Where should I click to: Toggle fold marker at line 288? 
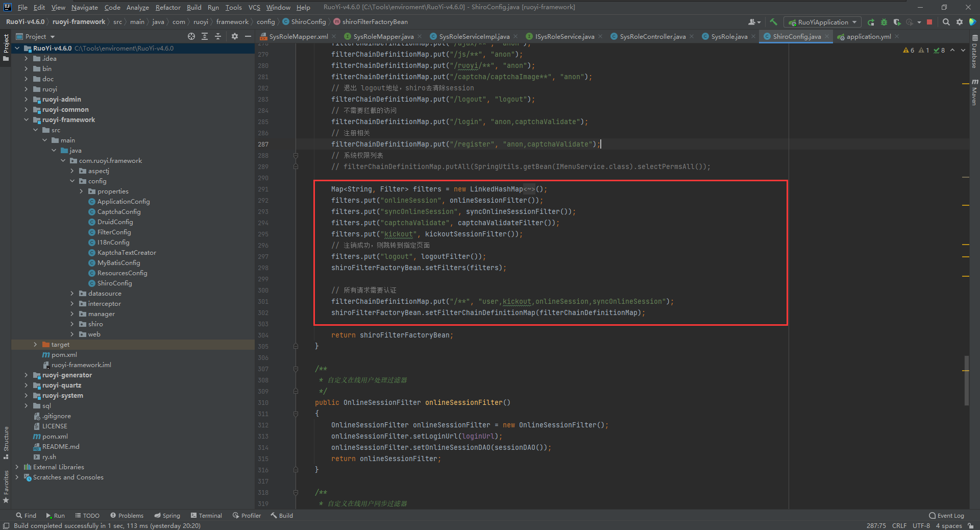(296, 155)
